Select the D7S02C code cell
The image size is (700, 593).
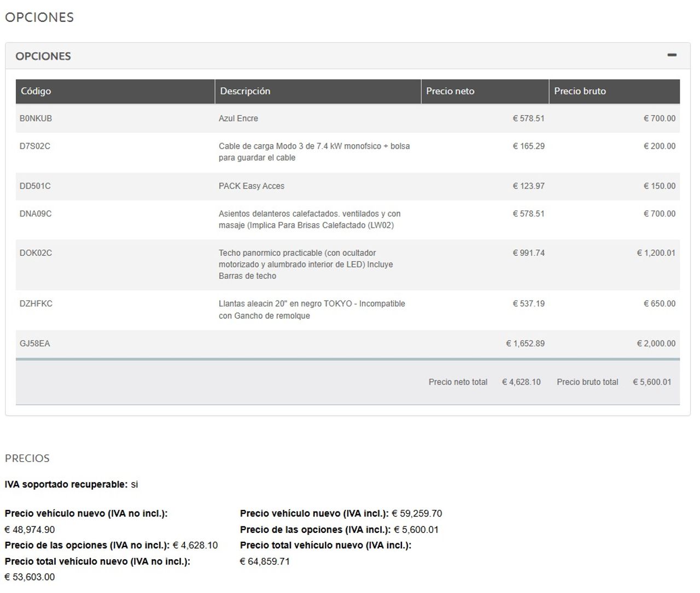click(x=35, y=146)
